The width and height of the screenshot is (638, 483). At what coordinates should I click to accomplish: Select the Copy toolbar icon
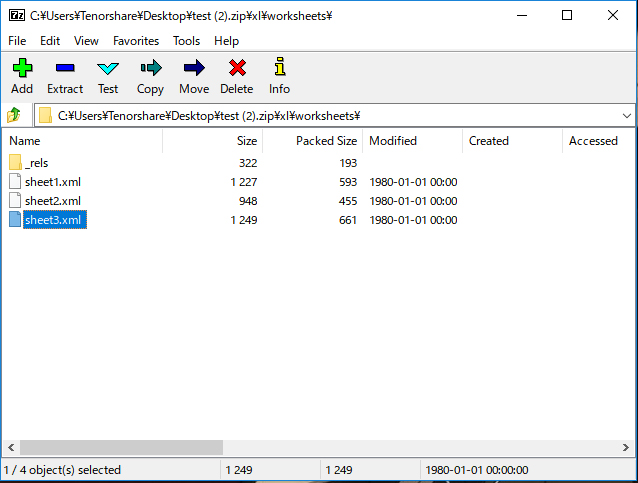(150, 69)
